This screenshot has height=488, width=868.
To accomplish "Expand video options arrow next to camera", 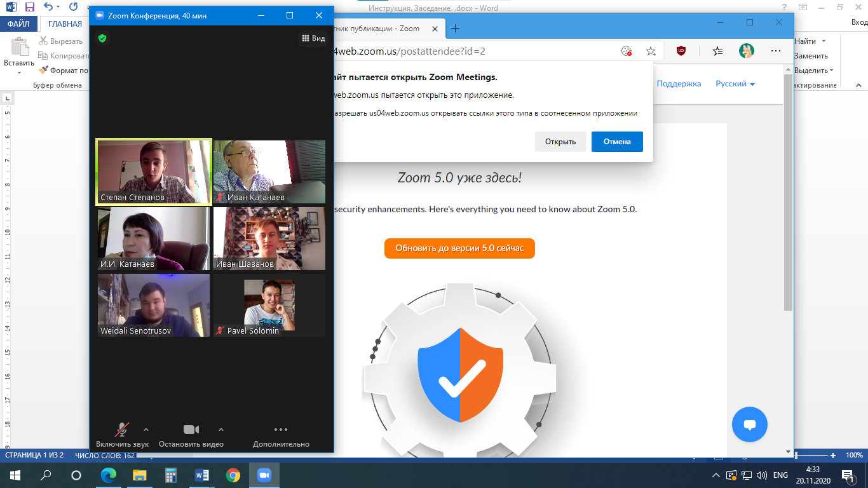I will [x=221, y=429].
